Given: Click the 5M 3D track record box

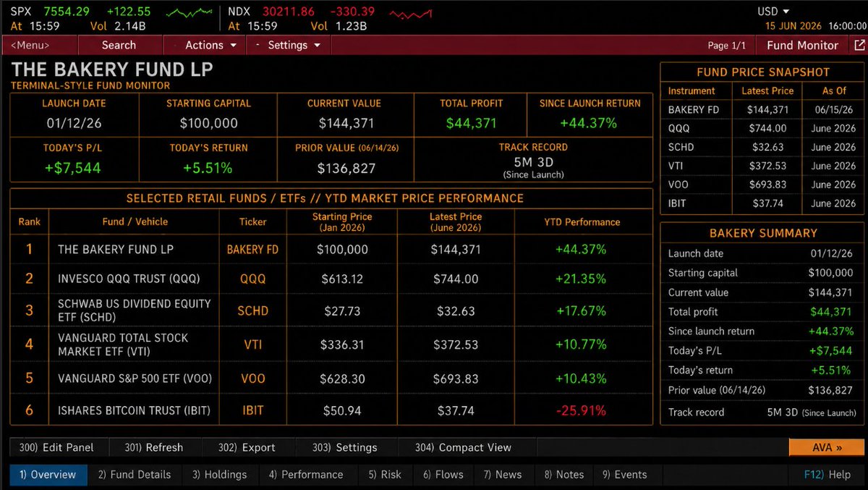Looking at the screenshot, I should [x=533, y=160].
